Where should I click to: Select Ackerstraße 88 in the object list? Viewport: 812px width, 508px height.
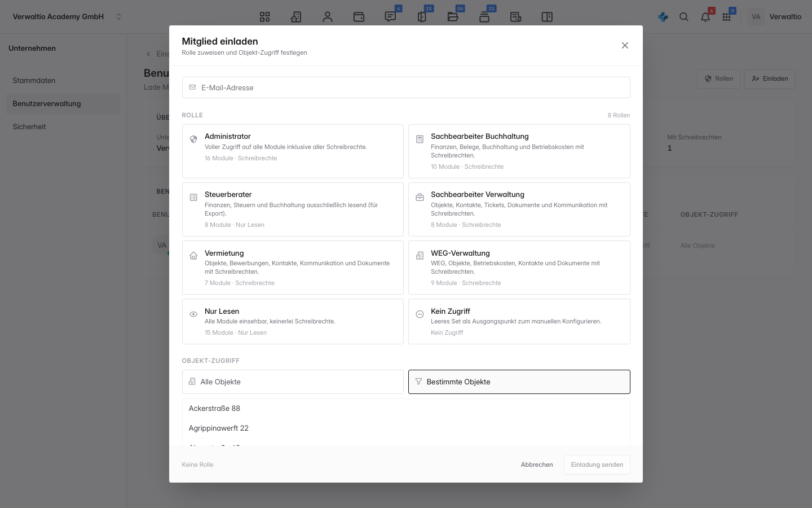click(406, 409)
